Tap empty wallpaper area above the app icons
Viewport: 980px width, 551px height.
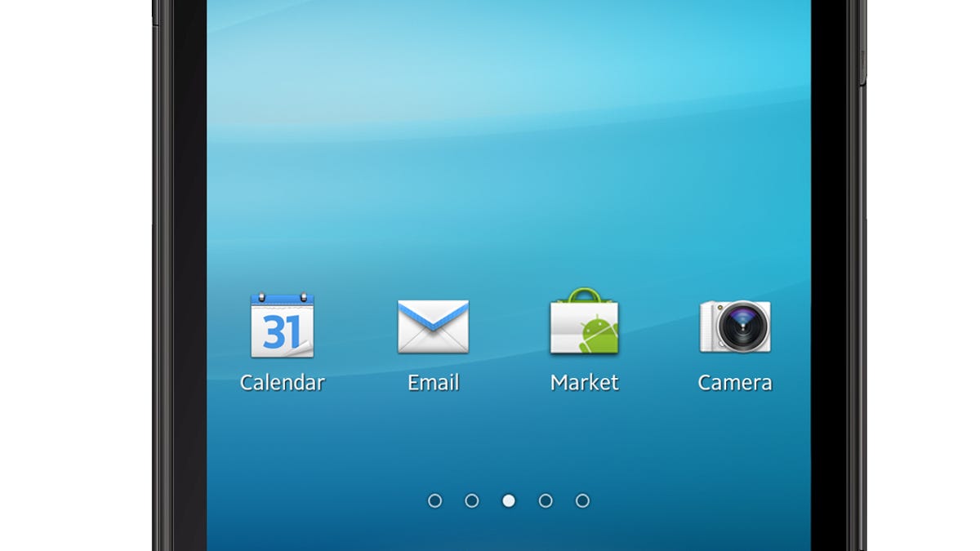pos(506,163)
